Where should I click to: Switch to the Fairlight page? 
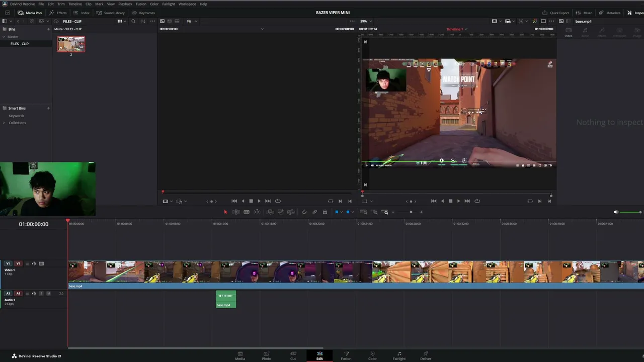tap(399, 355)
